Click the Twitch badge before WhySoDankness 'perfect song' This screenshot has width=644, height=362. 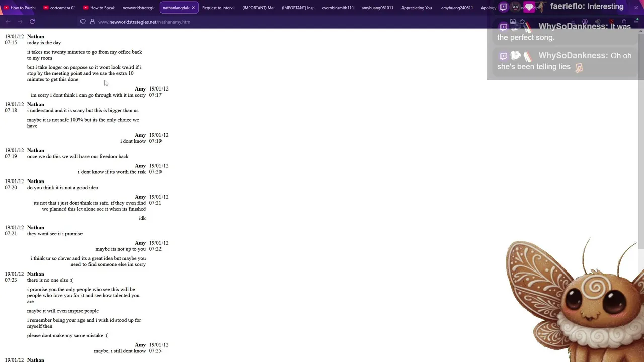click(x=504, y=27)
